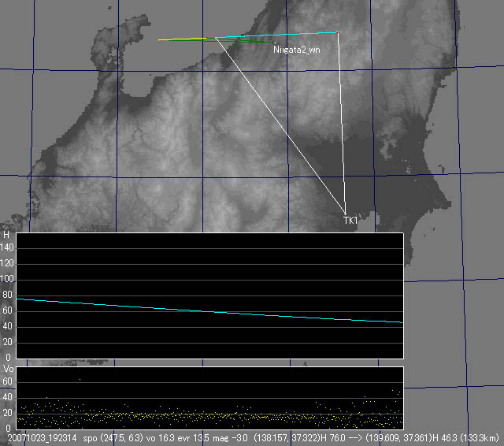This screenshot has height=446, width=504.
Task: Click the 100 tick on height axis
Action: pos(7,279)
